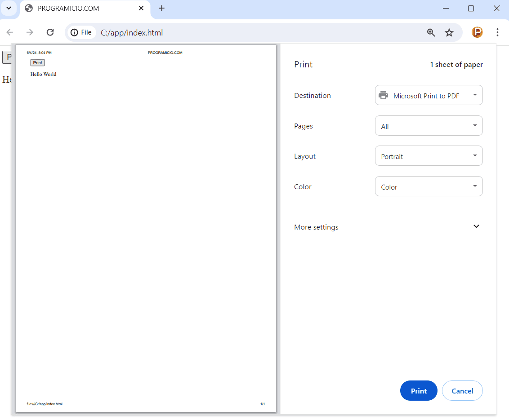The height and width of the screenshot is (420, 509).
Task: Open the Pages dropdown set to All
Action: point(429,125)
